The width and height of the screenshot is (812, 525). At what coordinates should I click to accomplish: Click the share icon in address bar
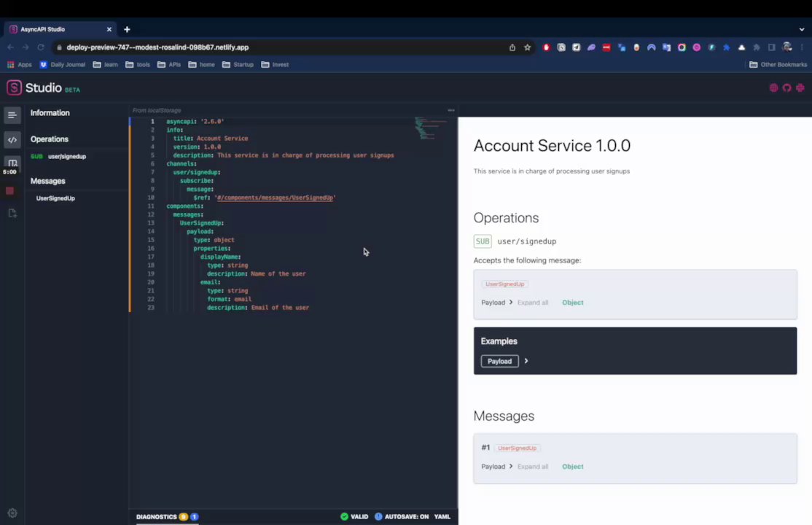tap(512, 47)
